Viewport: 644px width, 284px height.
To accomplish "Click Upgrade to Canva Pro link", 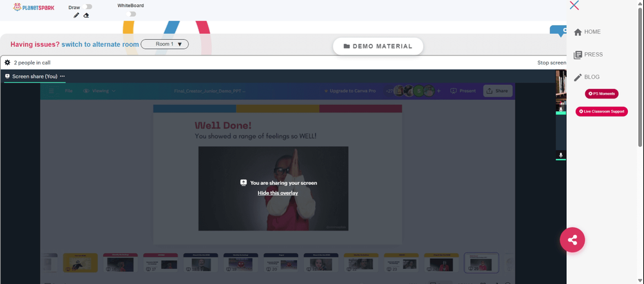I will click(350, 91).
